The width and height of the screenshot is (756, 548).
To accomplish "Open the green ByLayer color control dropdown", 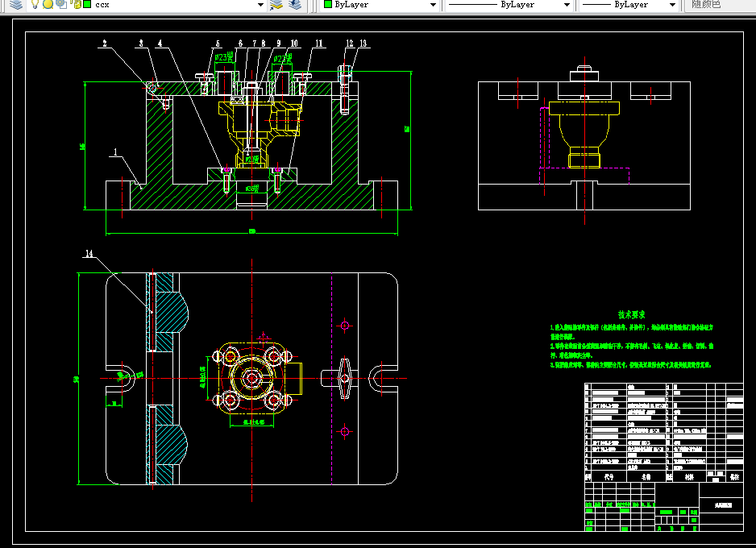I will point(433,5).
